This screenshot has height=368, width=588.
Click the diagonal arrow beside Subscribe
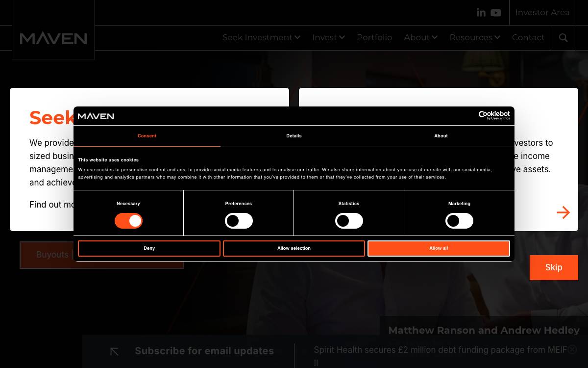pos(114,351)
